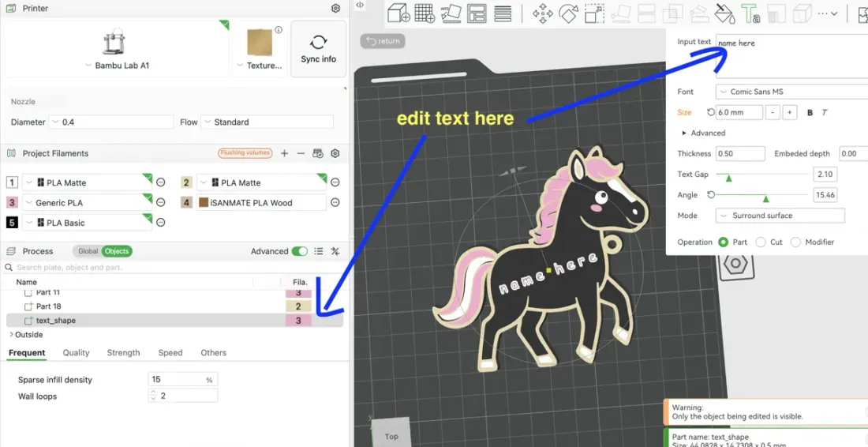
Task: Select the Cut operation radio button
Action: click(761, 242)
